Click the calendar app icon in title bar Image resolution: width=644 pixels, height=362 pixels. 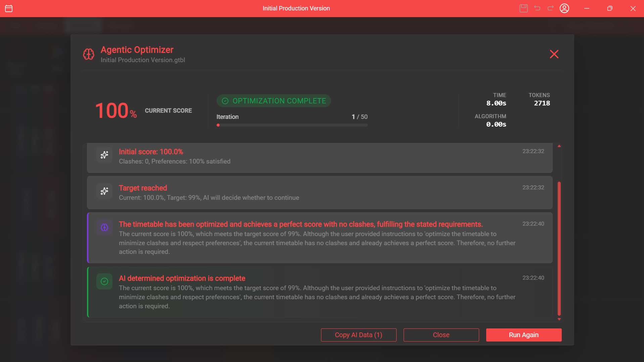click(x=9, y=8)
